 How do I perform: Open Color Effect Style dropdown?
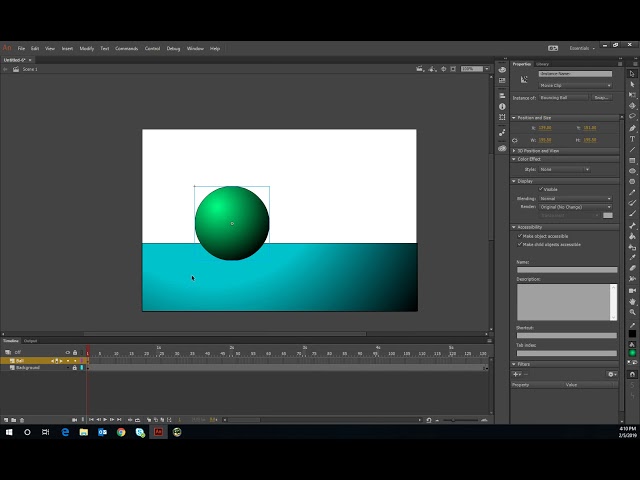click(564, 169)
